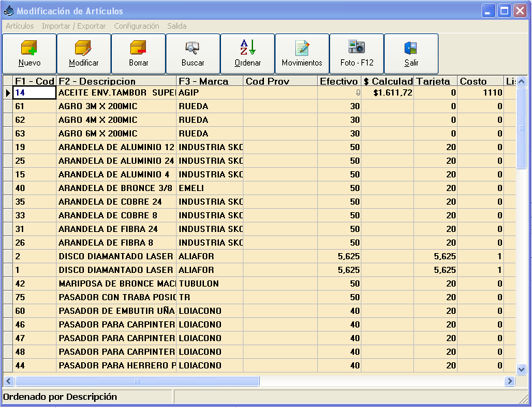Select the code cell with value 14

coord(34,93)
